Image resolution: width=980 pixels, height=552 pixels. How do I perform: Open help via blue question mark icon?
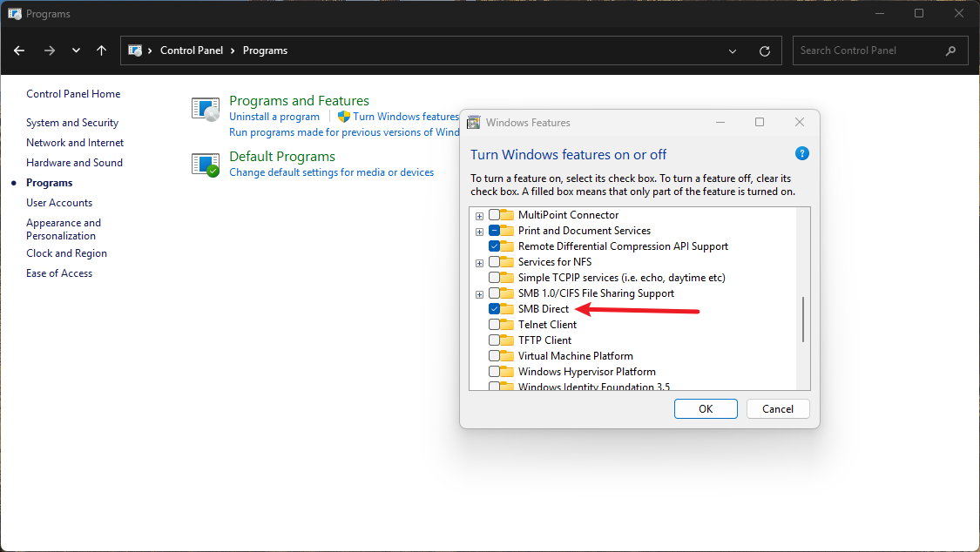pos(802,153)
